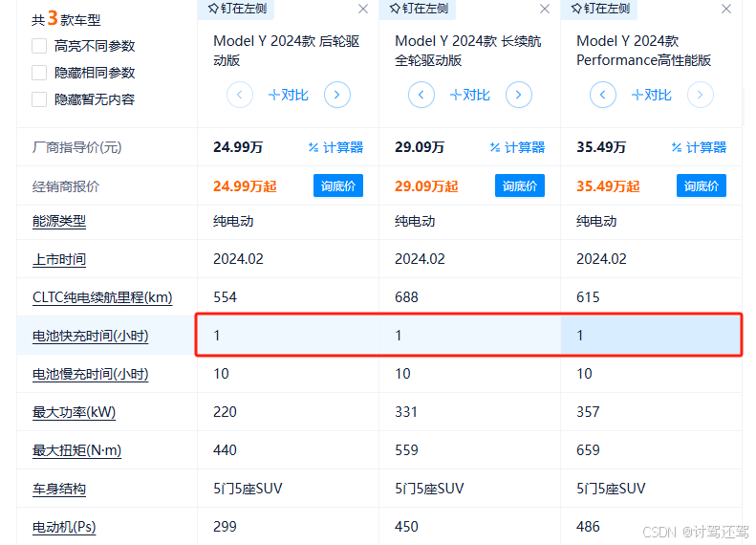Open the 电动机(Ps) parameter link
756x545 pixels.
tap(64, 527)
